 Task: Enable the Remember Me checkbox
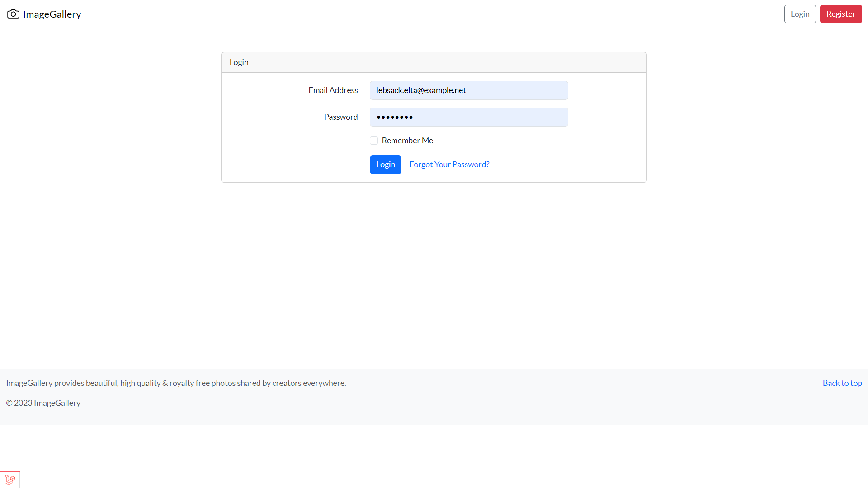(x=374, y=141)
